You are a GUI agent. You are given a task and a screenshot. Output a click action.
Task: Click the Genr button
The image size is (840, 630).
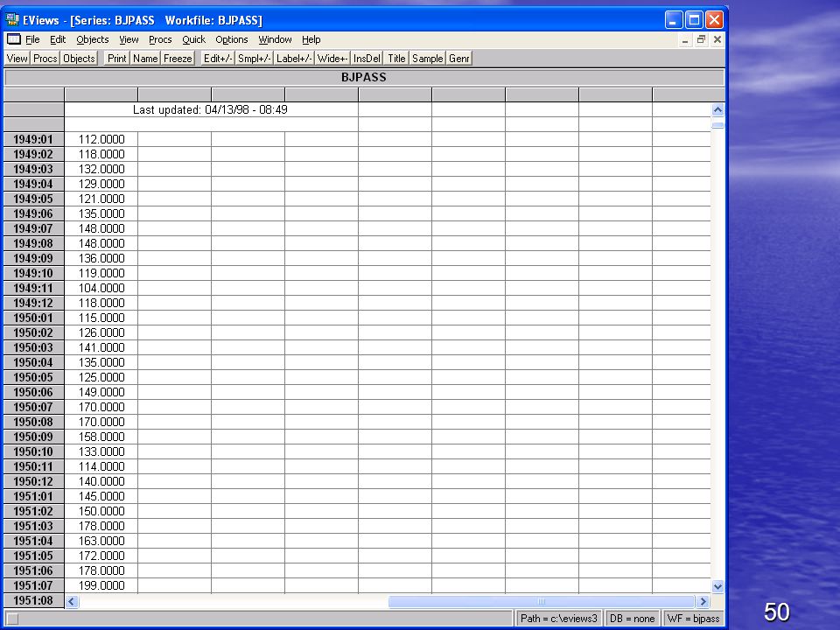(x=458, y=59)
